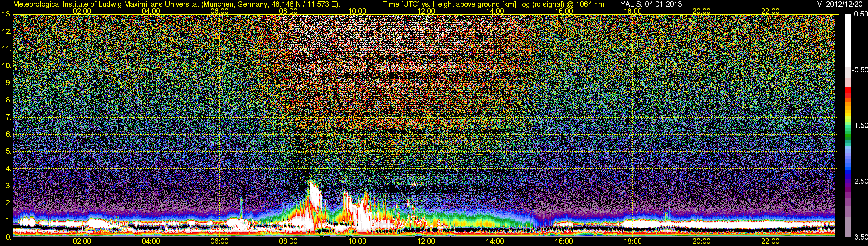The width and height of the screenshot is (868, 246).
Task: Click the red segment of the colorbar
Action: click(x=848, y=92)
